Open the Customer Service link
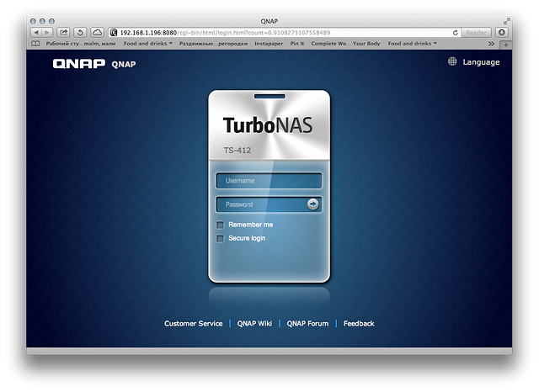539x392 pixels. 193,324
